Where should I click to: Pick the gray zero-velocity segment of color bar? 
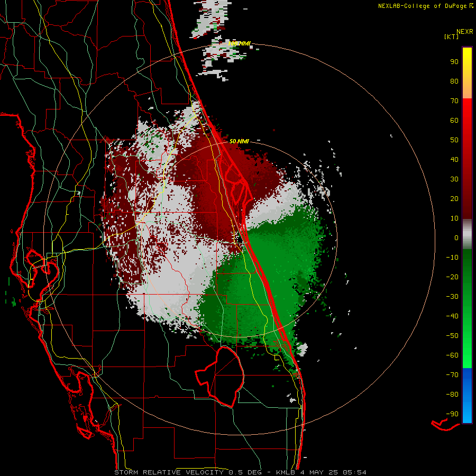[467, 234]
